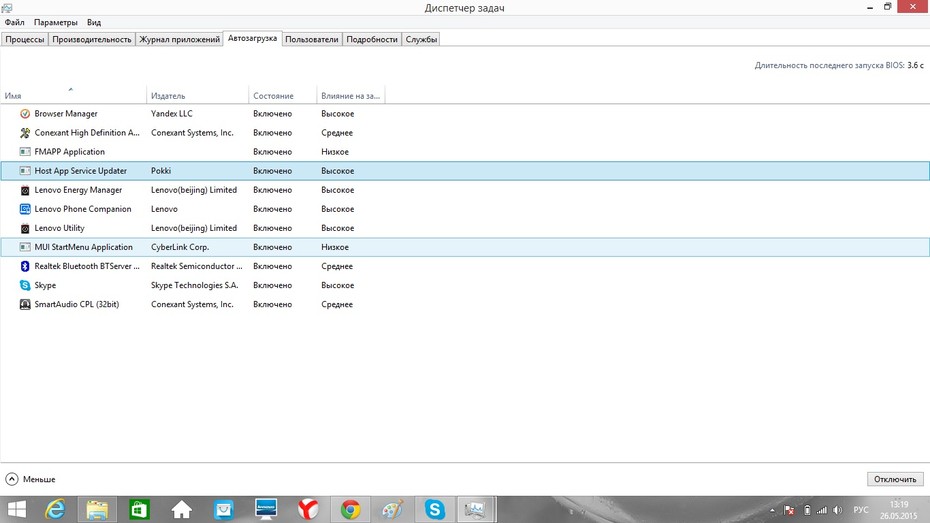Click the volume speaker tray icon
This screenshot has width=930, height=523.
(837, 510)
